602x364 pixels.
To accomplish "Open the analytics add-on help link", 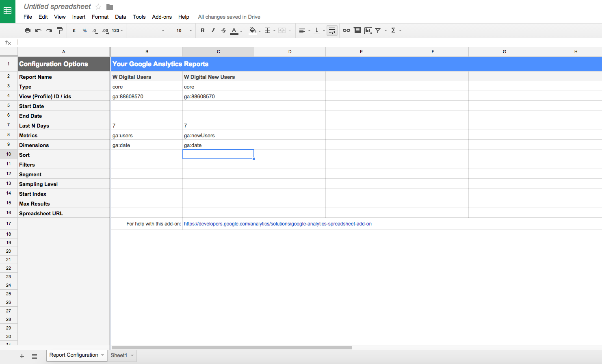I will point(278,224).
